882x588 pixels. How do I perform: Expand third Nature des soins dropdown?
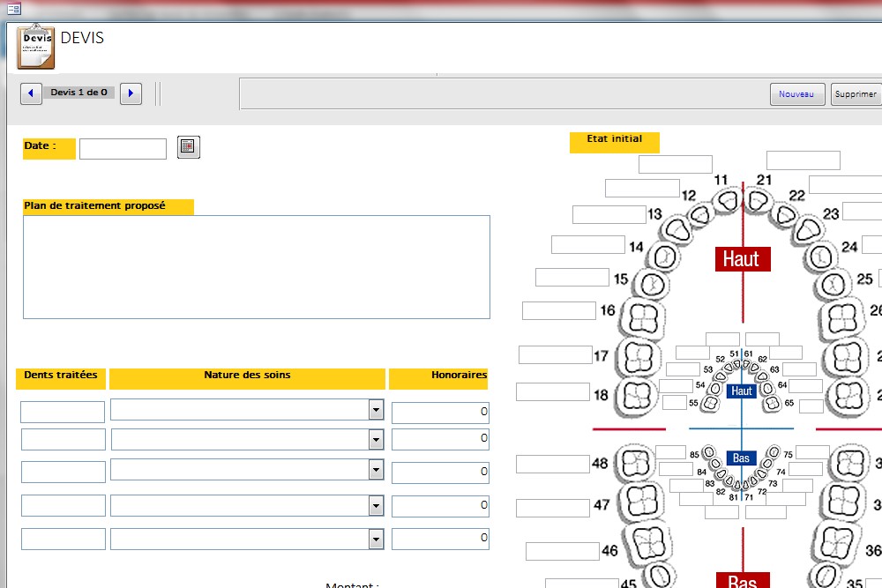click(x=376, y=470)
